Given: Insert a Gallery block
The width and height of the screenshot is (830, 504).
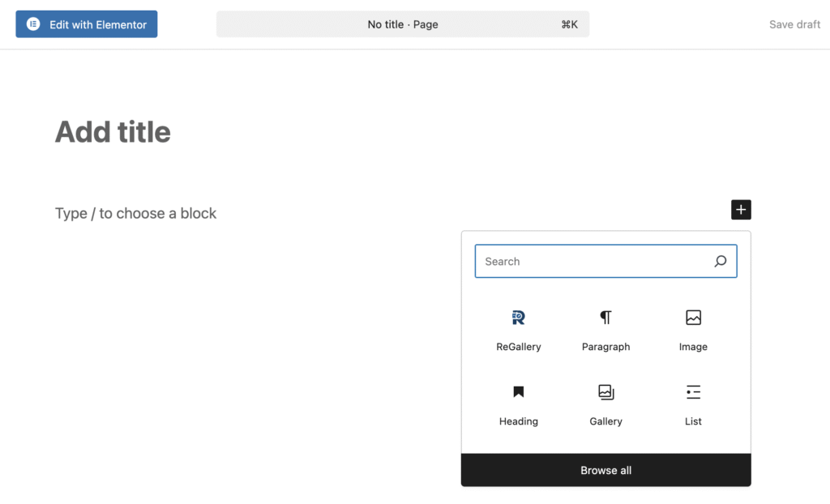Looking at the screenshot, I should point(605,404).
